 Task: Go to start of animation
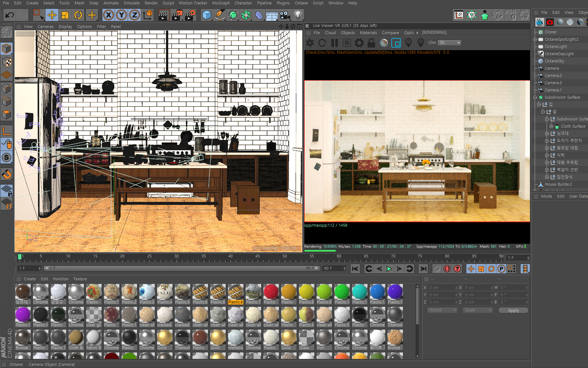tap(355, 269)
